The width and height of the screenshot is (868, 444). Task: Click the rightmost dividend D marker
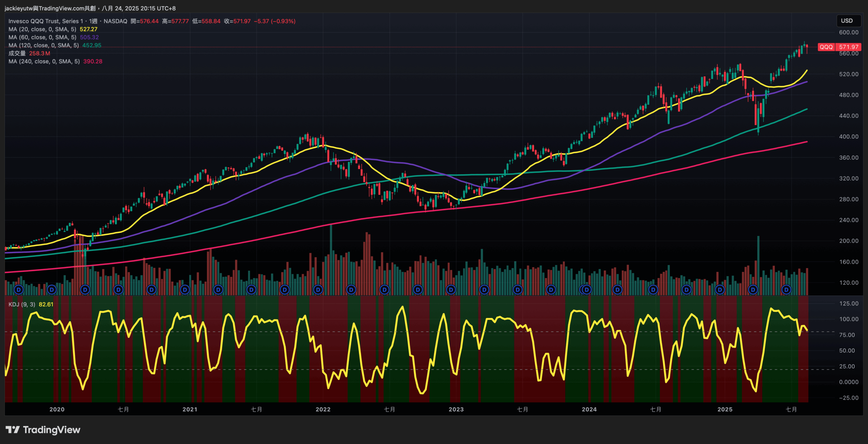point(786,290)
